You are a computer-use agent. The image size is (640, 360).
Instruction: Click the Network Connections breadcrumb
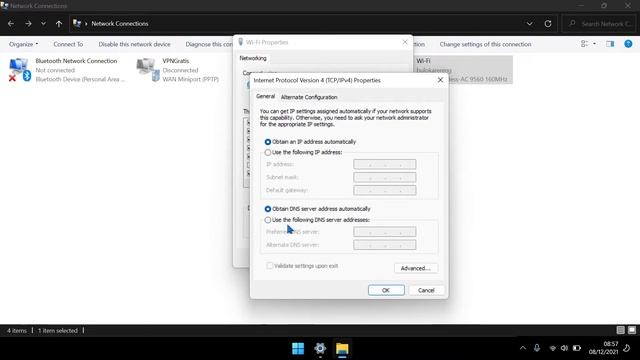[120, 24]
